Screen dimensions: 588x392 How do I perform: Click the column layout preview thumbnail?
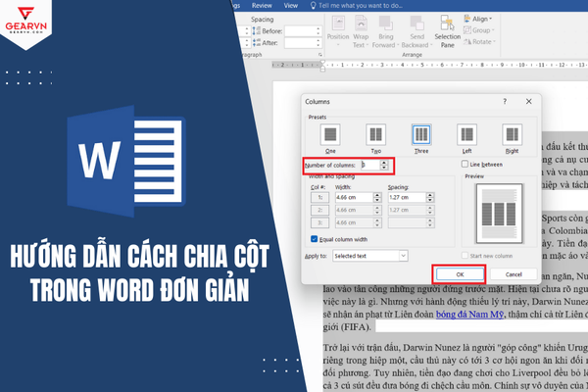pyautogui.click(x=499, y=214)
